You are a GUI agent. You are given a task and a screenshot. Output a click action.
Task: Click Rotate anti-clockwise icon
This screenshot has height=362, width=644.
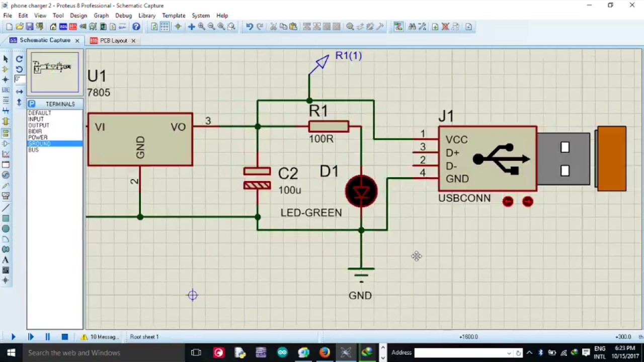click(x=19, y=69)
